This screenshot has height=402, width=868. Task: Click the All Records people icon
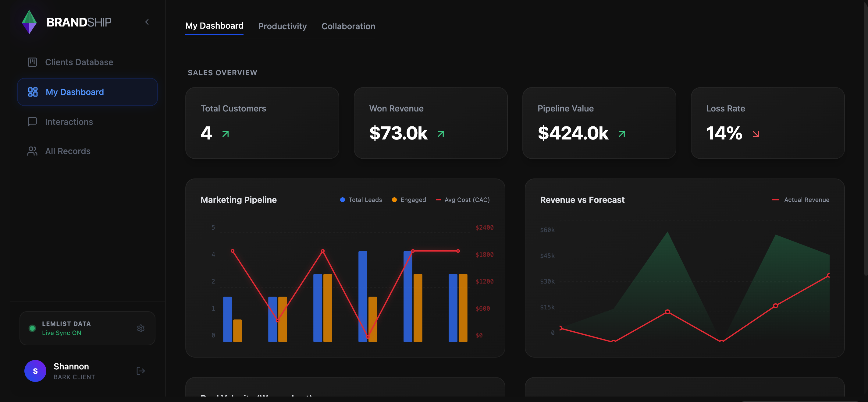(x=32, y=151)
